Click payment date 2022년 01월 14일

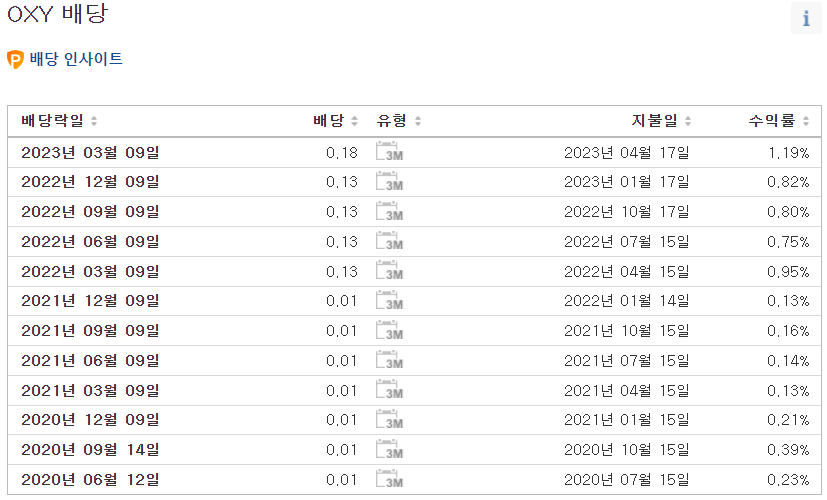(x=627, y=301)
